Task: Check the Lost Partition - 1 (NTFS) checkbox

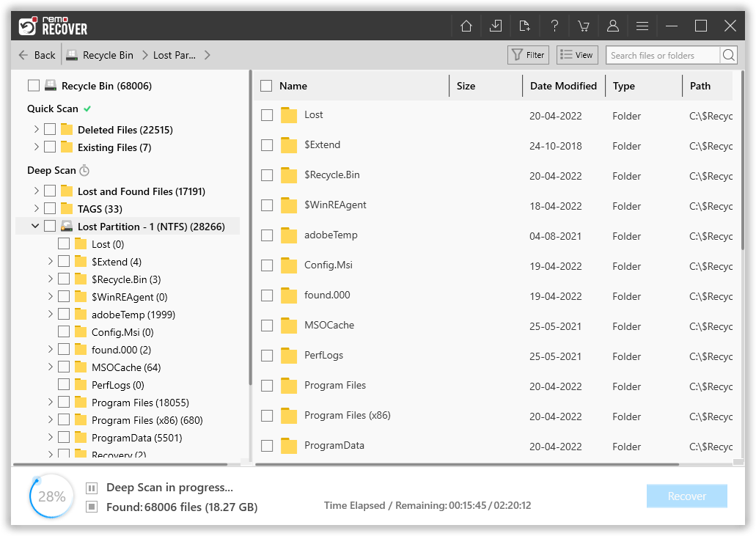Action: tap(50, 226)
